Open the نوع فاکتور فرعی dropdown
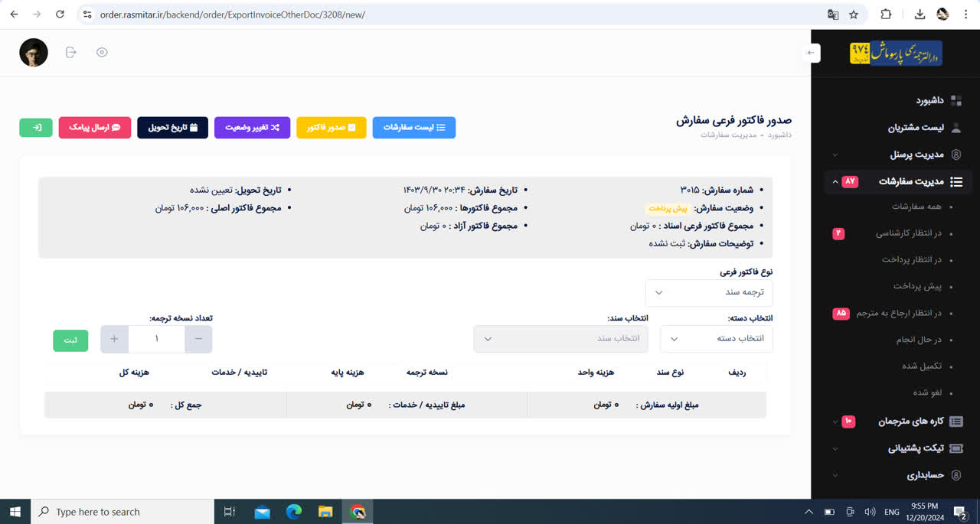The width and height of the screenshot is (980, 524). pyautogui.click(x=709, y=293)
